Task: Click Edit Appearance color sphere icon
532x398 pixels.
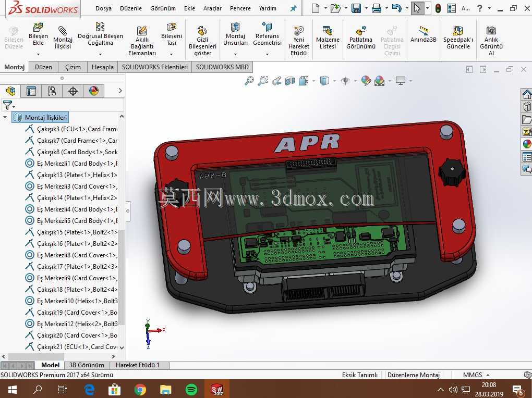Action: [366, 81]
